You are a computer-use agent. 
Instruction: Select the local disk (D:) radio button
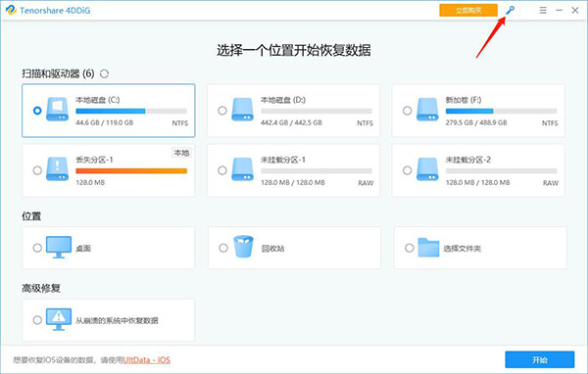coord(222,111)
